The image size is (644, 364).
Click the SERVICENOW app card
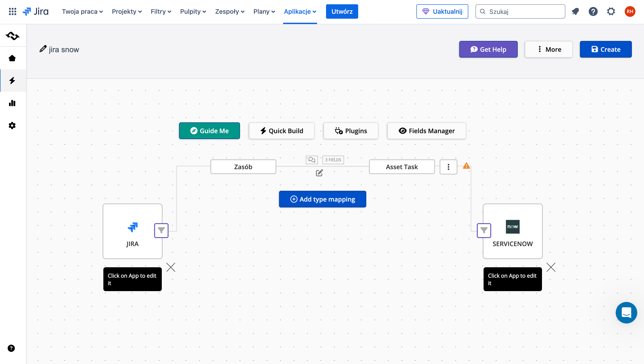[x=513, y=231]
